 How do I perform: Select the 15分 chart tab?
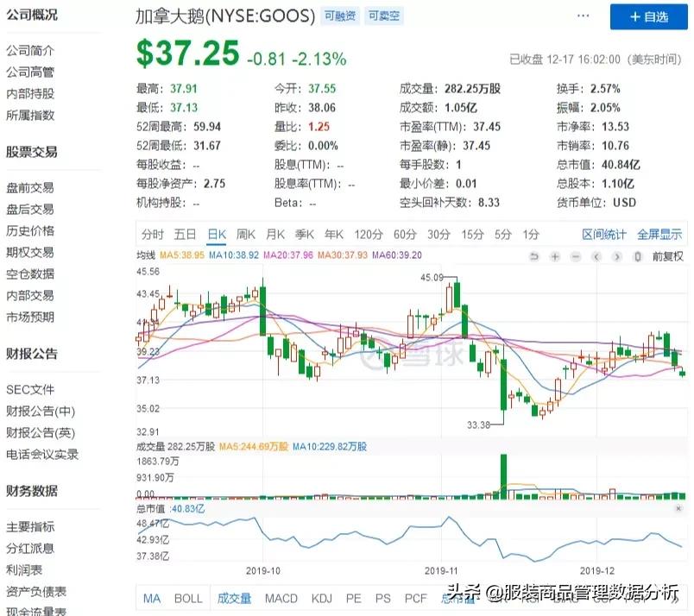point(472,234)
